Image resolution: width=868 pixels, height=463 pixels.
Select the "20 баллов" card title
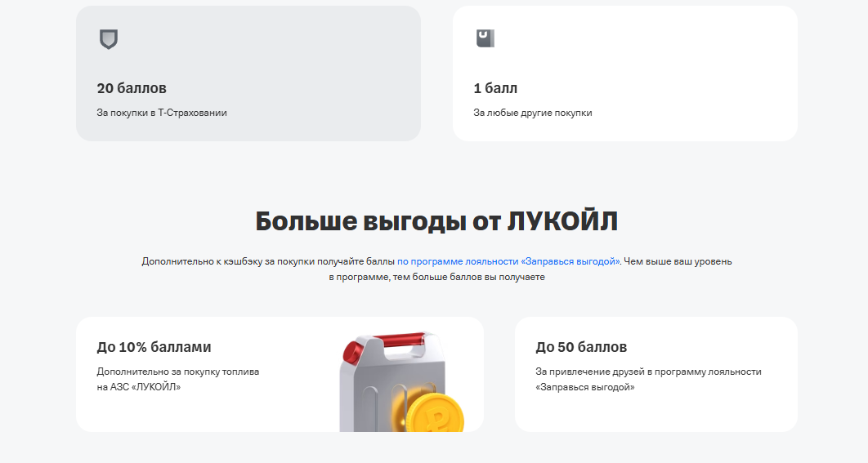tap(132, 88)
